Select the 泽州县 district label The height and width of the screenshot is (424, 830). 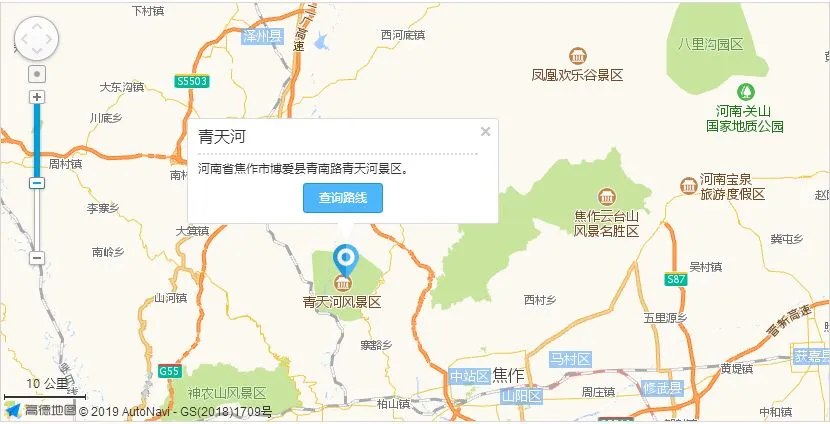[x=263, y=37]
